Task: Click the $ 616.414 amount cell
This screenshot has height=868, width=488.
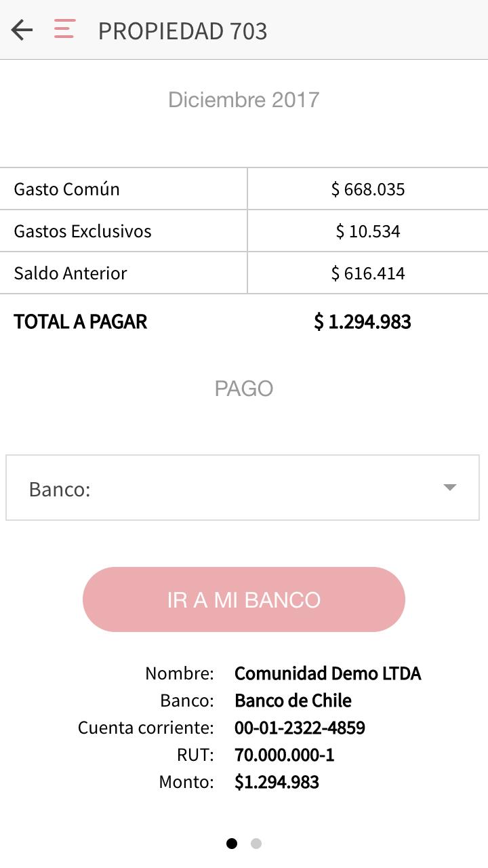Action: [x=368, y=273]
